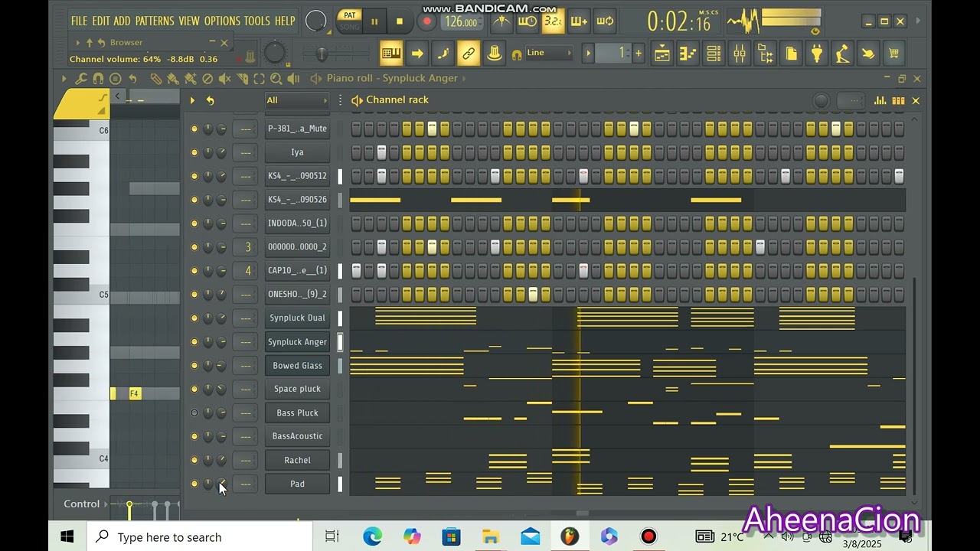Toggle the metronome icon

coord(501,21)
